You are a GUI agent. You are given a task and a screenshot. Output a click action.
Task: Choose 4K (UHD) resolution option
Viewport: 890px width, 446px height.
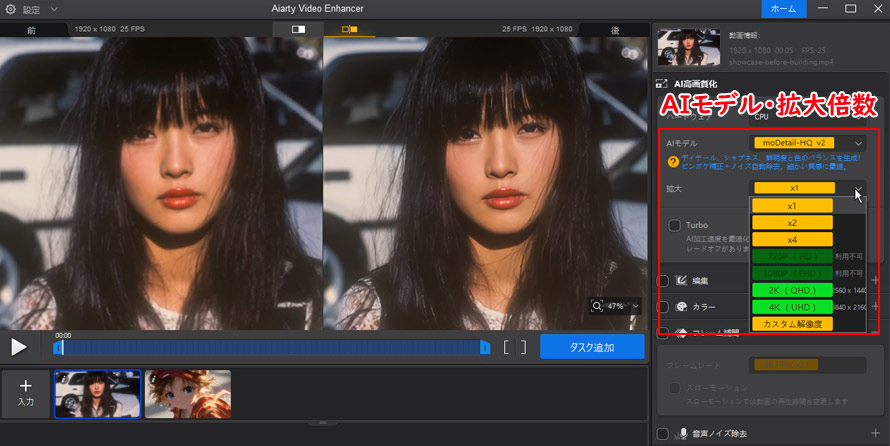tap(792, 307)
